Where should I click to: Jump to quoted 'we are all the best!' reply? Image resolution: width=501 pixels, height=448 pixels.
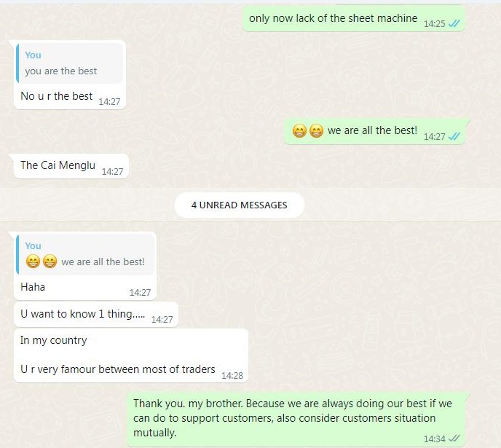pos(85,254)
